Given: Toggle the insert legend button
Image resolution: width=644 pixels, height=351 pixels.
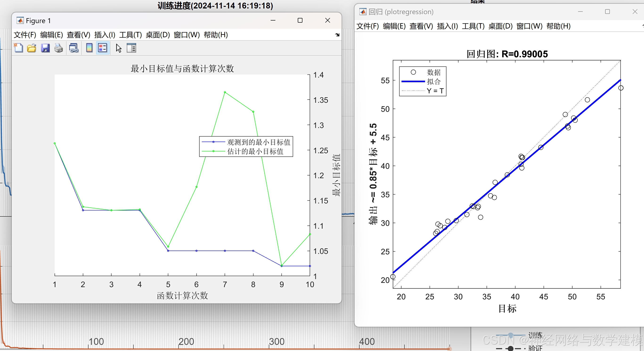Looking at the screenshot, I should [x=102, y=48].
